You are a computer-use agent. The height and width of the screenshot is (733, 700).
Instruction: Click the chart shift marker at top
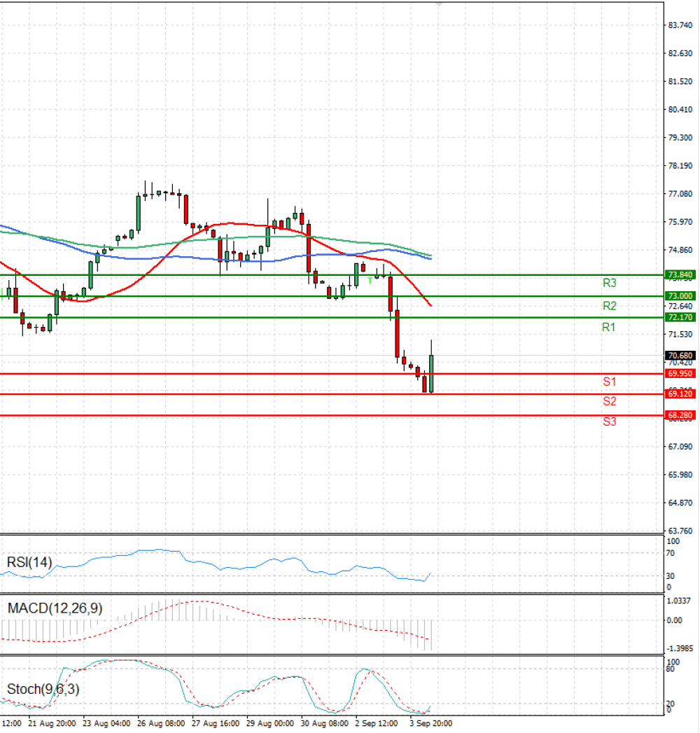(x=438, y=5)
